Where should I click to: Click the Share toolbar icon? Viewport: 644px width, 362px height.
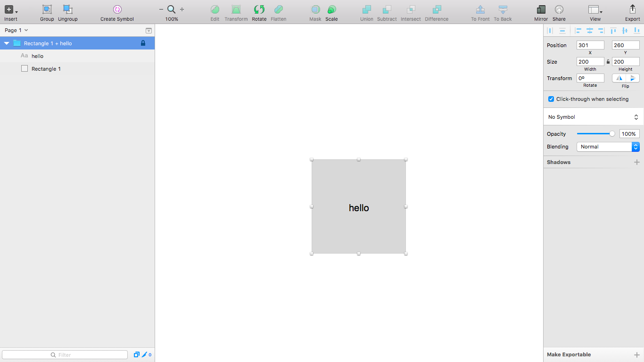tap(559, 9)
